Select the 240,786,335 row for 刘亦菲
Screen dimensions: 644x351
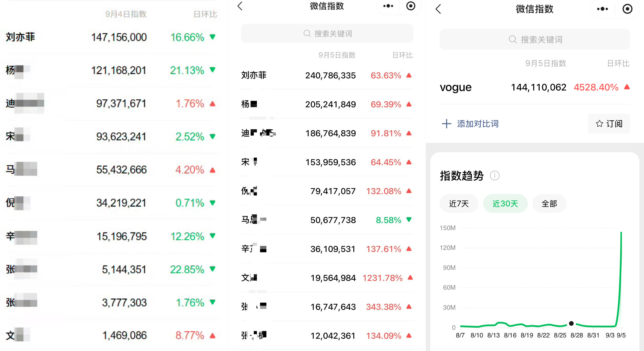(327, 75)
